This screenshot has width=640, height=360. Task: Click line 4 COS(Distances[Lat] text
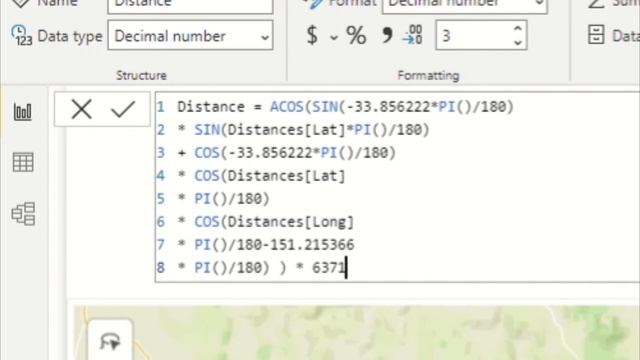coord(270,176)
